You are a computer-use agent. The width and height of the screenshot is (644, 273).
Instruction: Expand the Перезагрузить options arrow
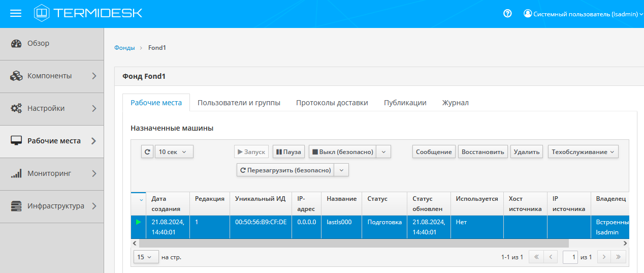pyautogui.click(x=342, y=170)
